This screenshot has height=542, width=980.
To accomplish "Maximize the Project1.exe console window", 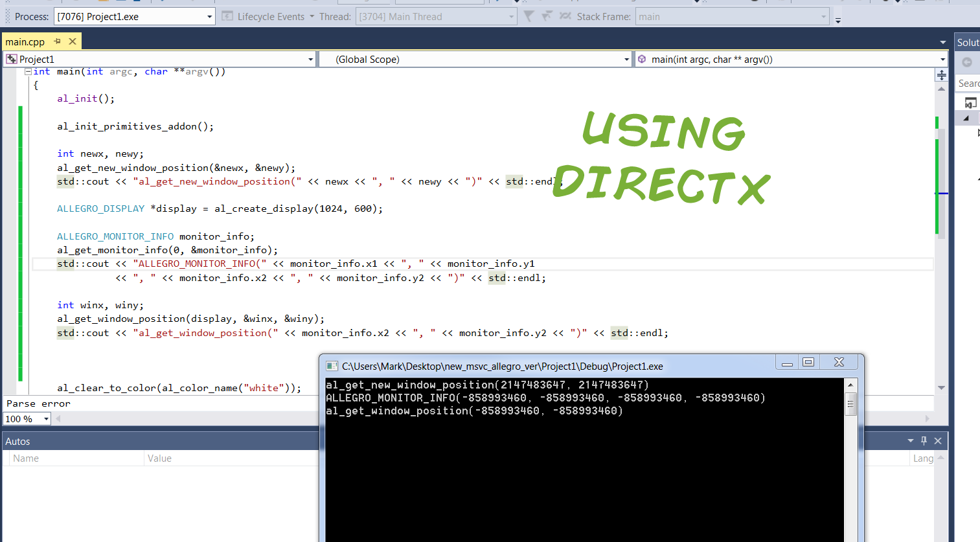I will 808,362.
